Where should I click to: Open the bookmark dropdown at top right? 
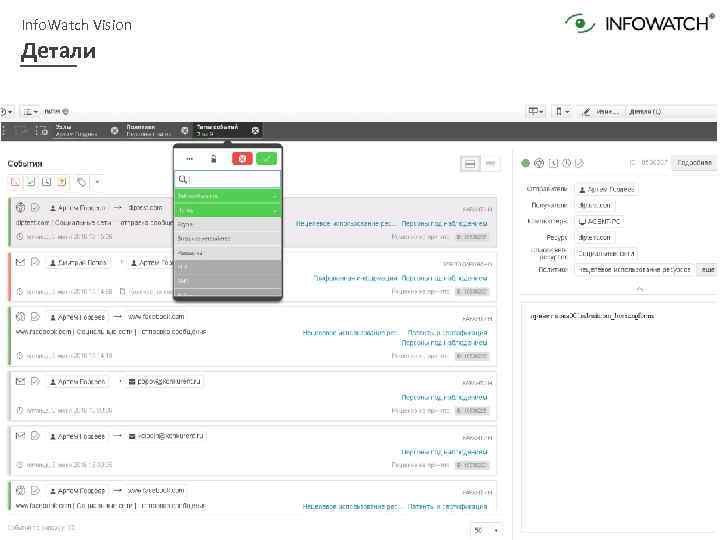(562, 112)
